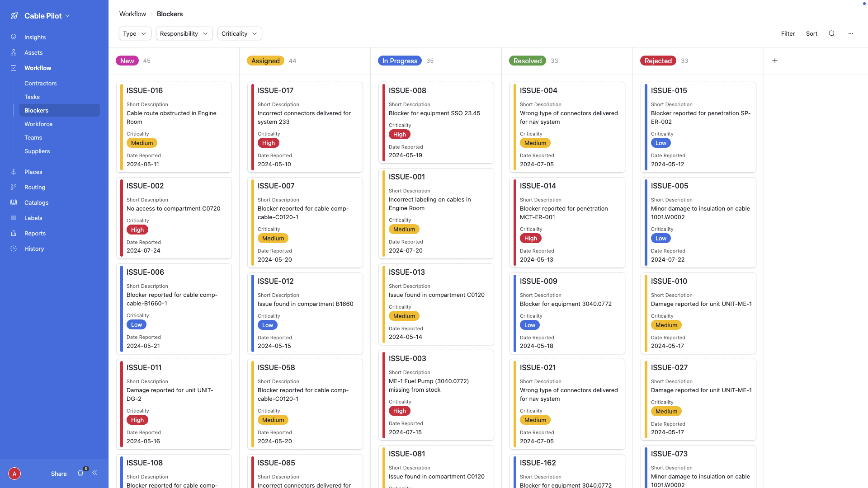The image size is (868, 488).
Task: Open the Places section
Action: tap(33, 172)
